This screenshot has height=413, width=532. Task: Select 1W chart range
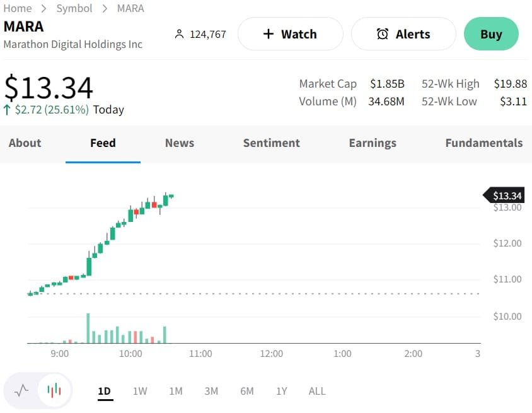click(x=140, y=391)
